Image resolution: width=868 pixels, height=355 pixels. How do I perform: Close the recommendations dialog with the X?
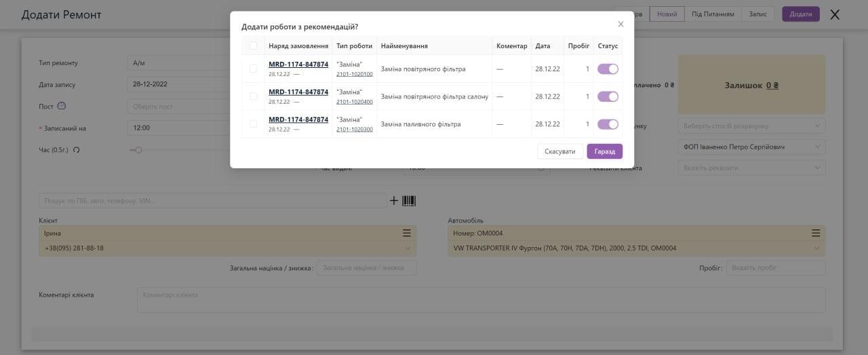pyautogui.click(x=620, y=24)
